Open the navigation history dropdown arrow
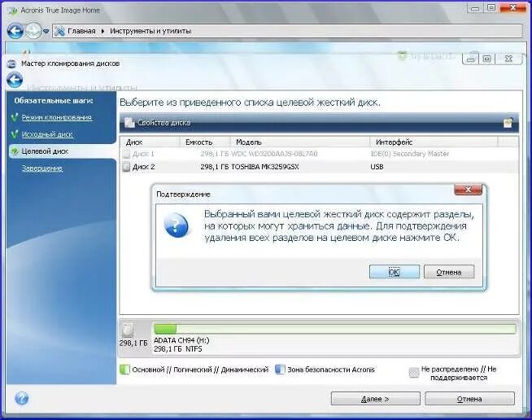 click(46, 32)
